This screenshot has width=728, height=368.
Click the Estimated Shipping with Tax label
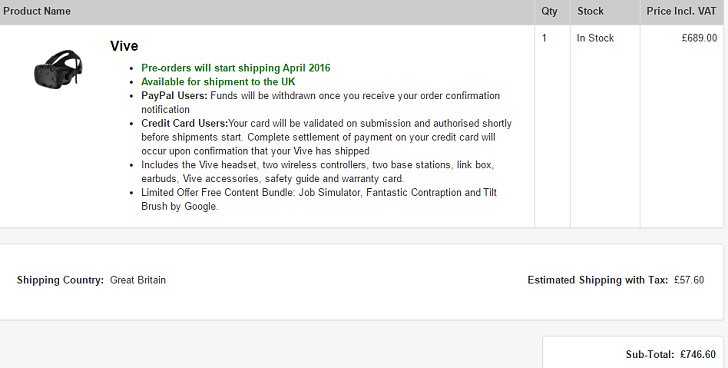pyautogui.click(x=598, y=280)
